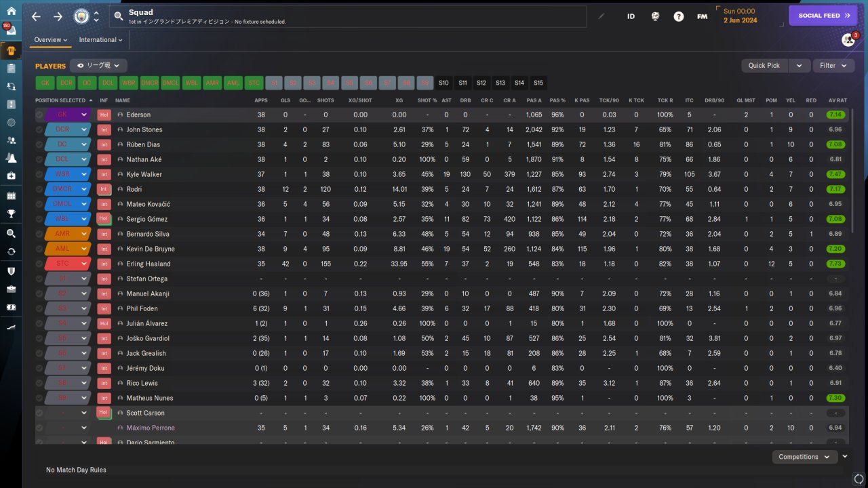This screenshot has height=488, width=868.
Task: Click the world globe icon in top bar
Action: pyautogui.click(x=655, y=16)
